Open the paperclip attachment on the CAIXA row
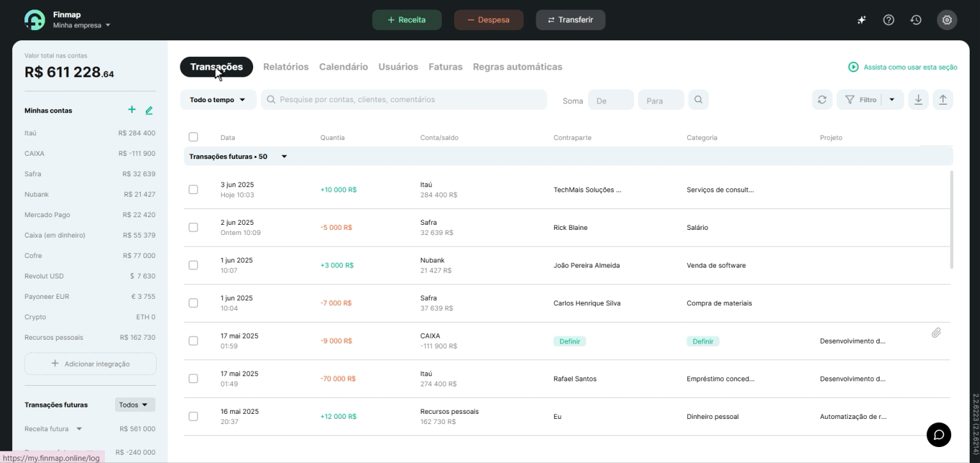Image resolution: width=980 pixels, height=463 pixels. pos(936,333)
